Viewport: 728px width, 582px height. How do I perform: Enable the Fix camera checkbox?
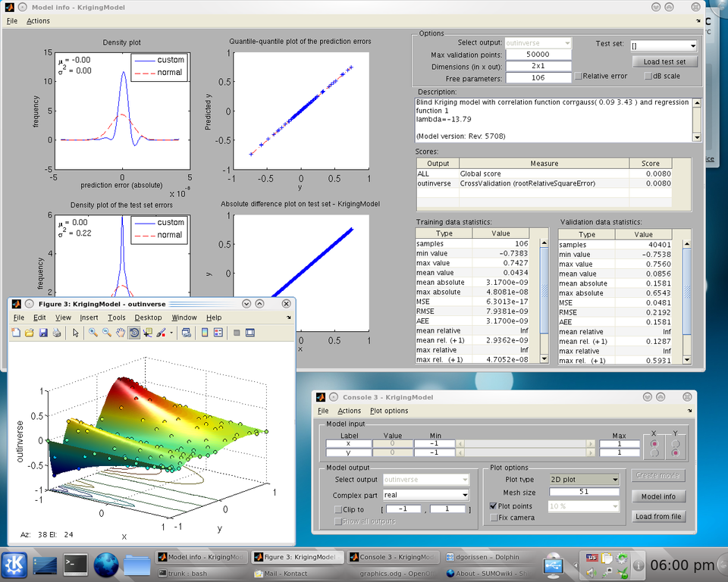click(x=494, y=518)
